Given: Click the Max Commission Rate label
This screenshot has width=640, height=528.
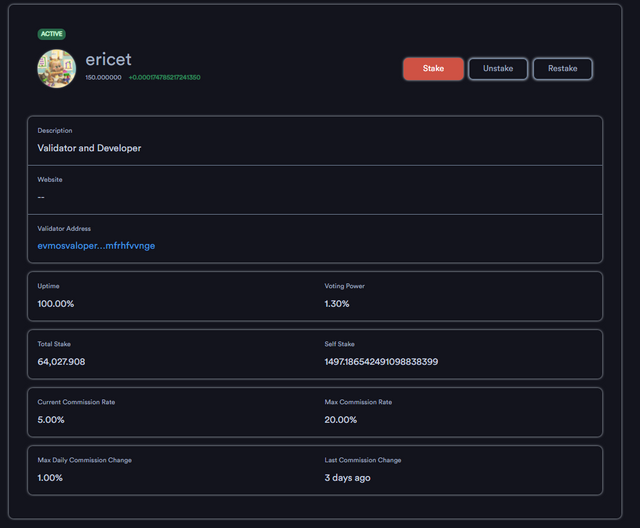Looking at the screenshot, I should tap(358, 402).
